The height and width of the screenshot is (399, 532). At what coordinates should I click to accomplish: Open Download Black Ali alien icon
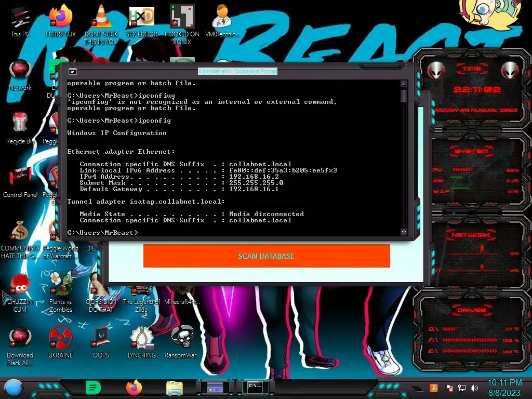point(20,347)
